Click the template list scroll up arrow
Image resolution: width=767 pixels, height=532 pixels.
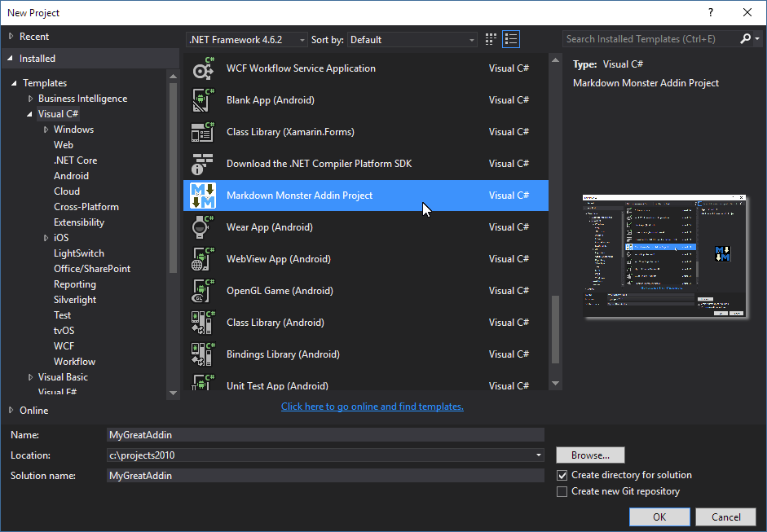point(555,60)
